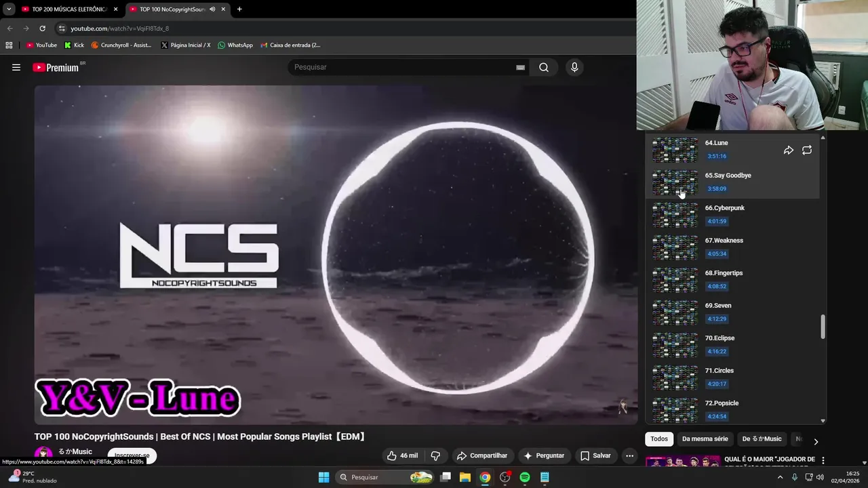868x488 pixels.
Task: Open Windows Start menu
Action: point(324,477)
